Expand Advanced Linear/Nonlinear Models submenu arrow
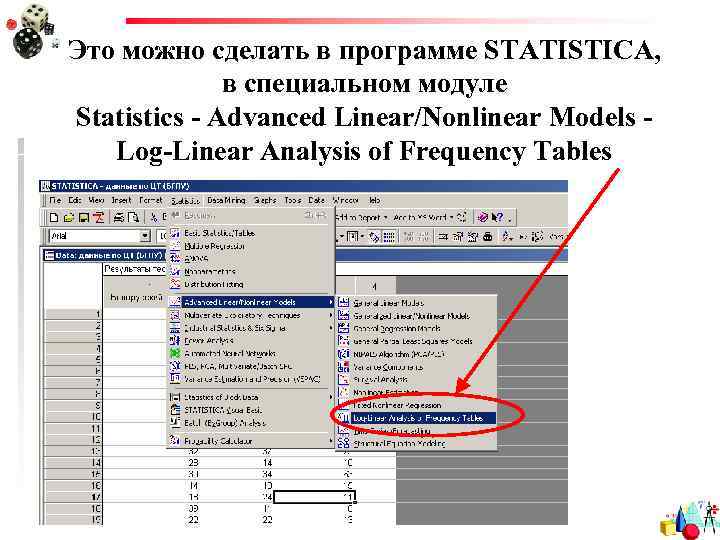This screenshot has width=720, height=540. coord(331,302)
